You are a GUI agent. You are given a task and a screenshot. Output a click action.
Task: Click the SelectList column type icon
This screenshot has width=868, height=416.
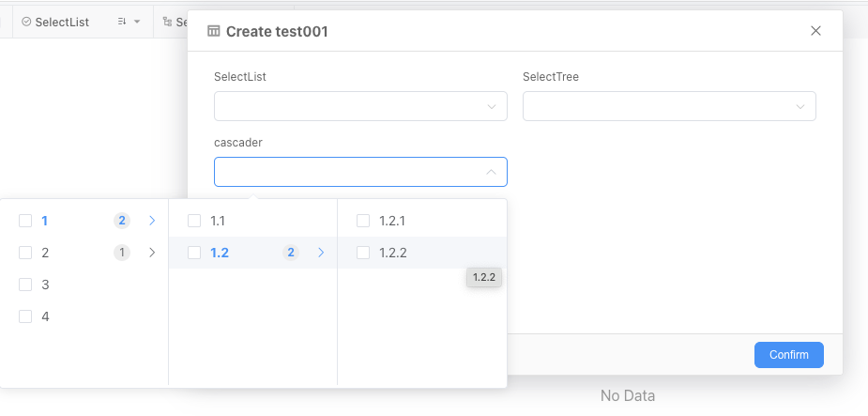tap(26, 22)
